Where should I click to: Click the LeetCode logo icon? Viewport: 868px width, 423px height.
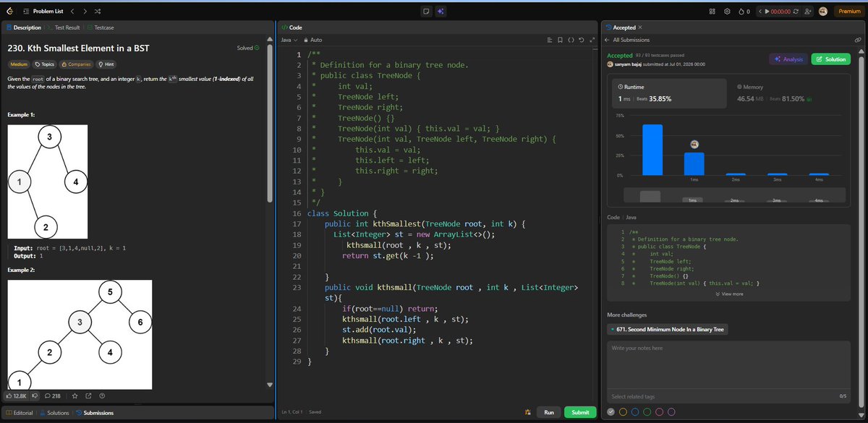(x=9, y=11)
